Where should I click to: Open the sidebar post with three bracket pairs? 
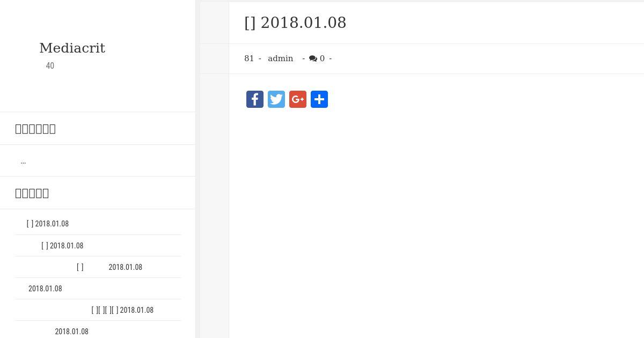tap(122, 310)
